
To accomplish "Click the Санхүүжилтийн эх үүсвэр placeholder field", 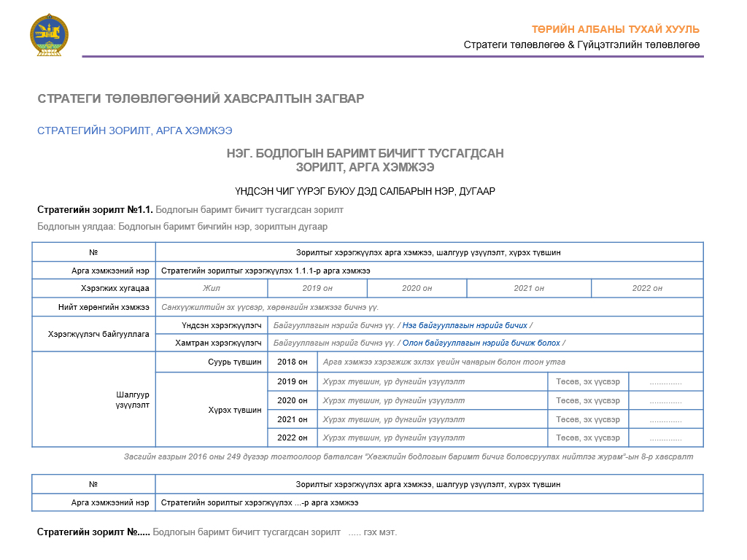I will coord(269,307).
